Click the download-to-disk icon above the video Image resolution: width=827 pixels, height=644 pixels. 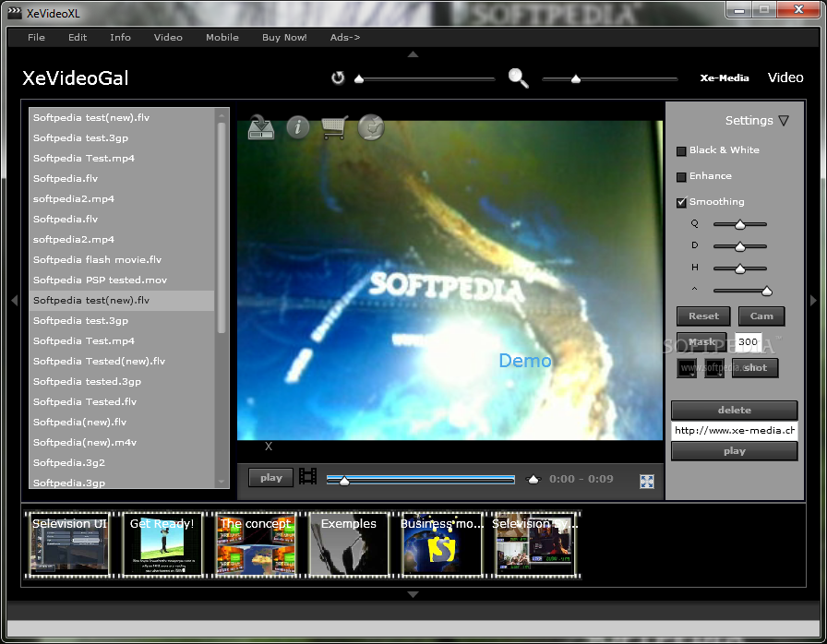click(x=261, y=127)
